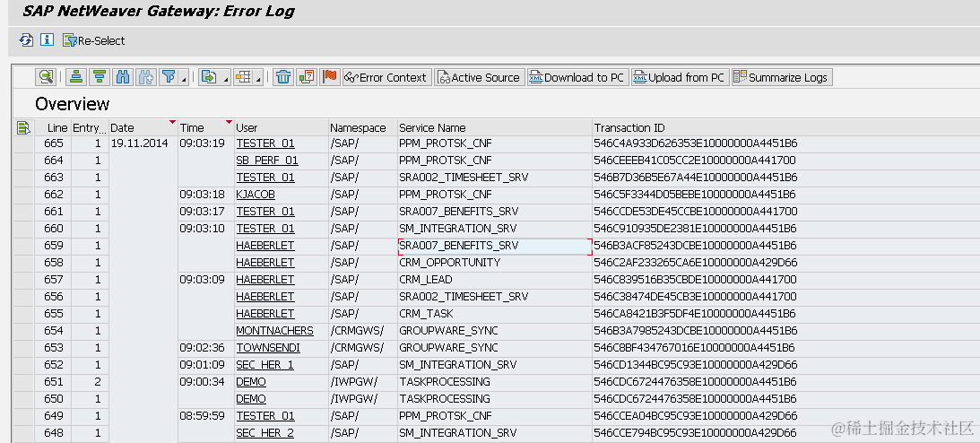Open the Details magnifier icon
This screenshot has height=443, width=980.
click(x=46, y=77)
